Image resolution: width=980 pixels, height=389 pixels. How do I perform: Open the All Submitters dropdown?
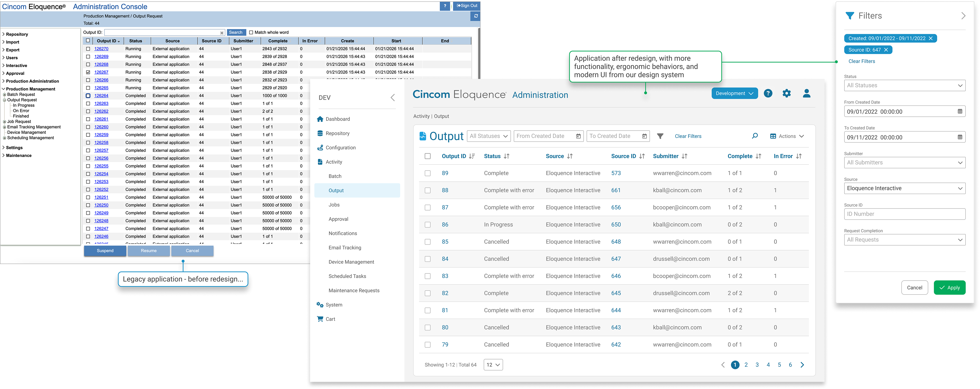tap(904, 163)
